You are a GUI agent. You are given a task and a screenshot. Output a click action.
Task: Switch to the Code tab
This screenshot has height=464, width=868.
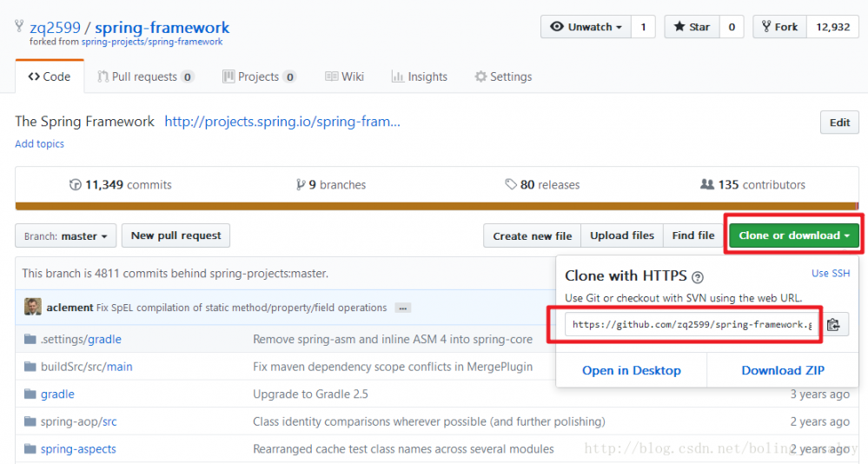50,76
